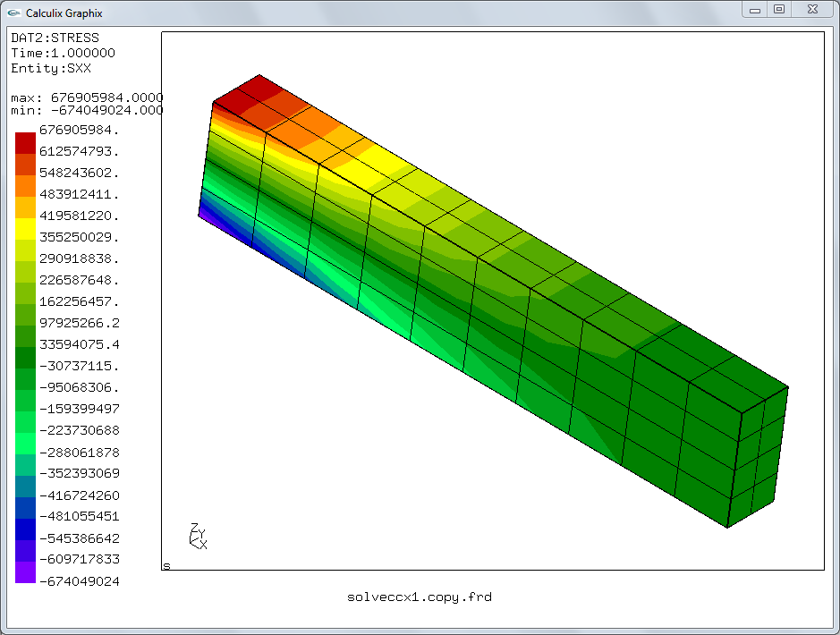This screenshot has height=635, width=840.
Task: Click legend value -30737115.
Action: tap(80, 366)
